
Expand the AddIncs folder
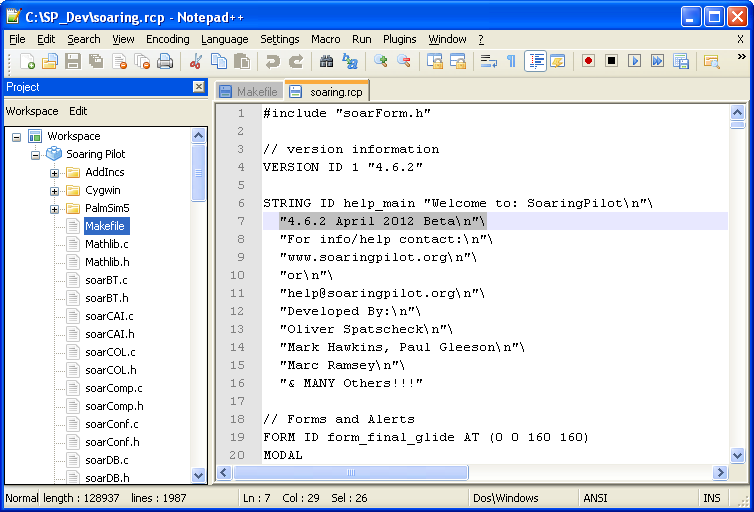coord(54,173)
